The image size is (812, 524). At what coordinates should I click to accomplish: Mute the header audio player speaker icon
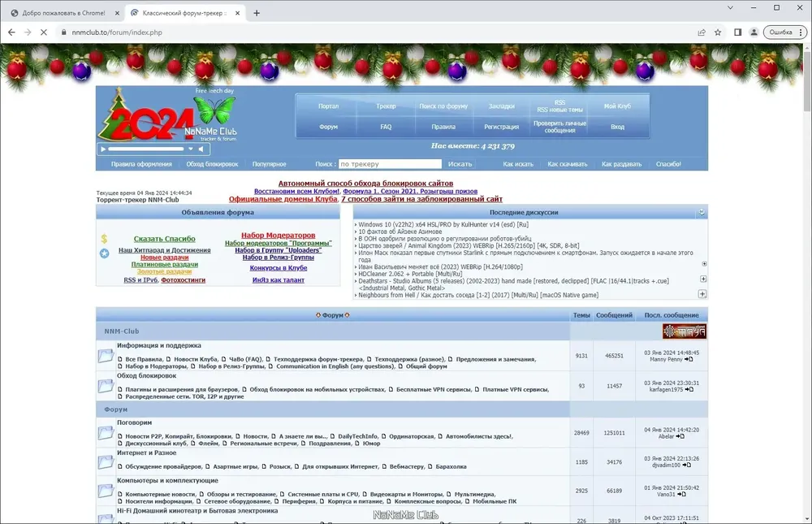[x=201, y=149]
